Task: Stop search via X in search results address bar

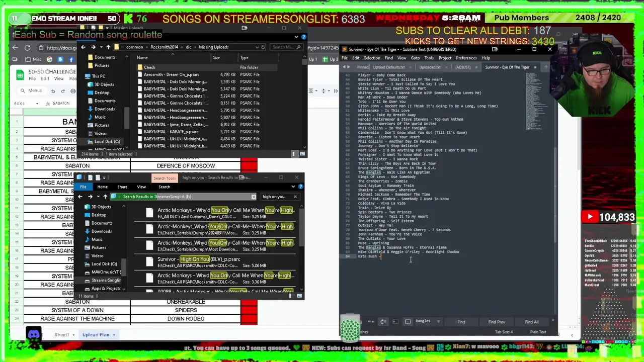Action: click(x=254, y=197)
